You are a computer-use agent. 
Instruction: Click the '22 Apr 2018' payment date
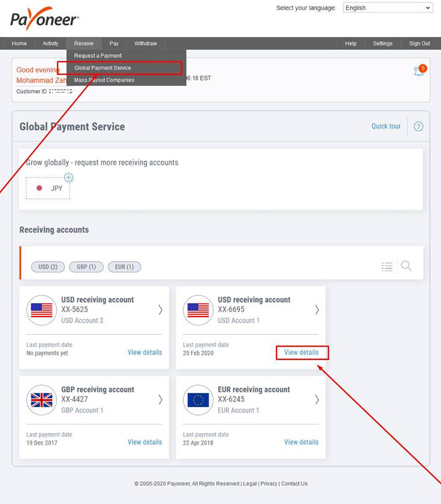(x=198, y=442)
